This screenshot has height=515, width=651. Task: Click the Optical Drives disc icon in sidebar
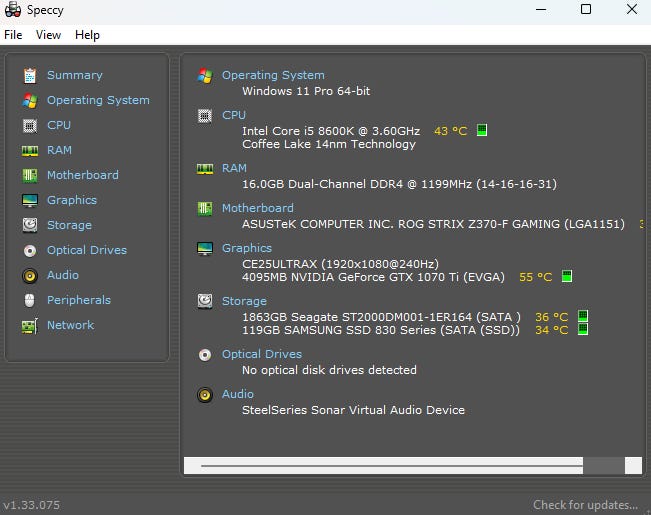[30, 250]
